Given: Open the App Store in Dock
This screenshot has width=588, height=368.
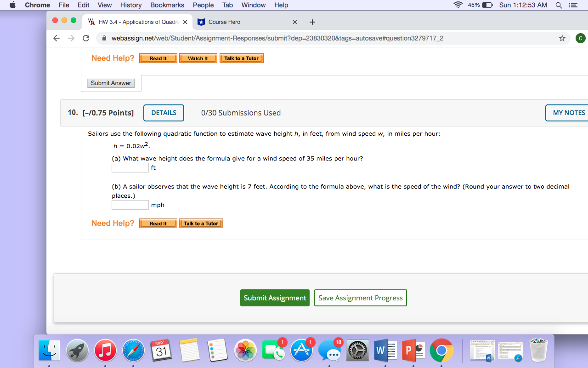Looking at the screenshot, I should pos(301,351).
